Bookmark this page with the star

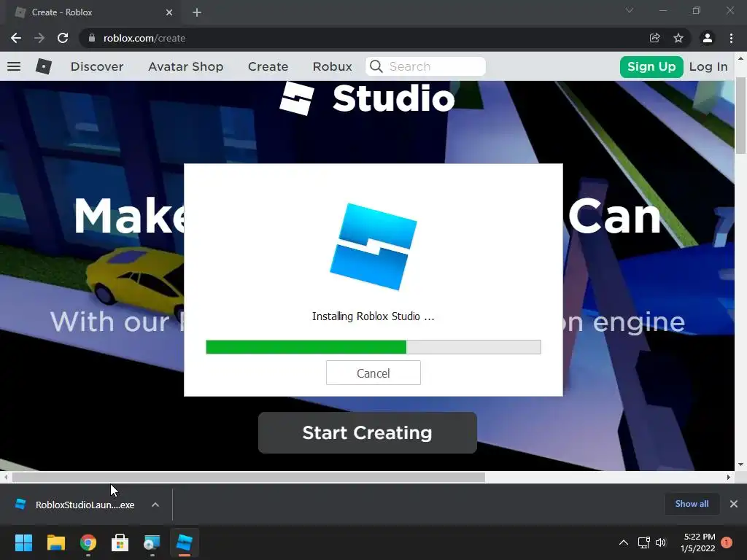pyautogui.click(x=678, y=38)
